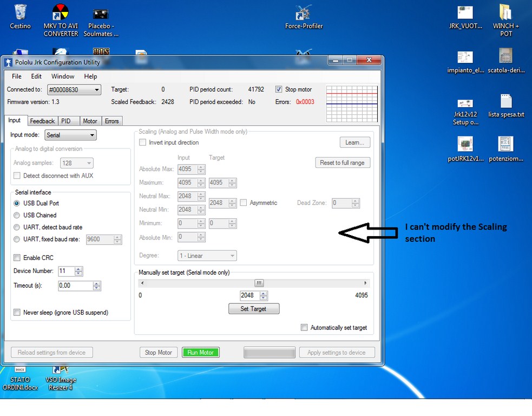532x416 pixels.
Task: Click the Dead Zone input field
Action: coord(341,203)
